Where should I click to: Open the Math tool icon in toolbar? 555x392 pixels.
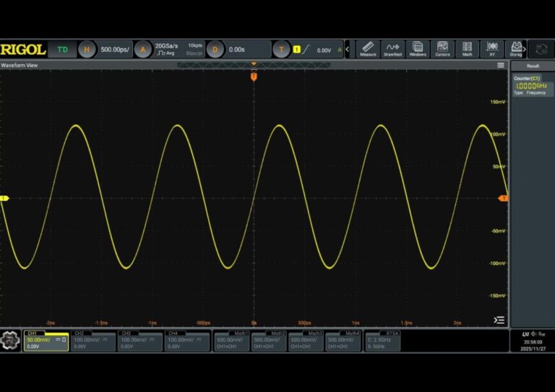click(468, 49)
